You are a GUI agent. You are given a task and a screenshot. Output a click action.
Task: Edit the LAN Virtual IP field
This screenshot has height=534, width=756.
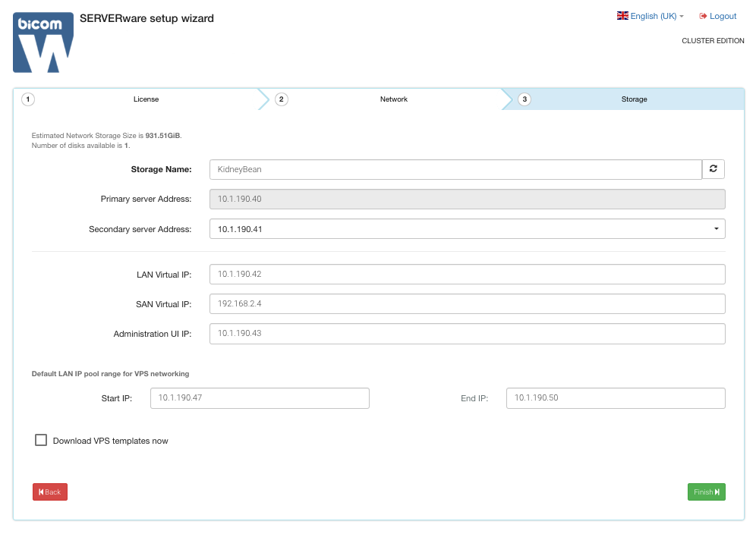468,275
